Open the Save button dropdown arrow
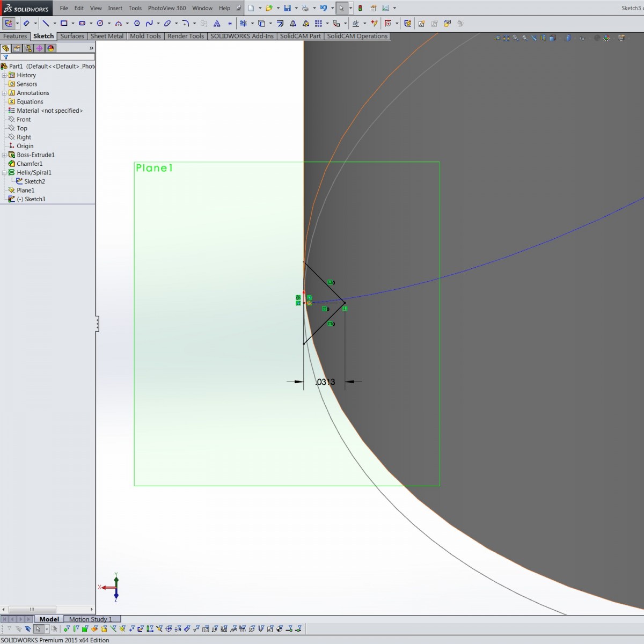This screenshot has width=644, height=644. tap(296, 8)
